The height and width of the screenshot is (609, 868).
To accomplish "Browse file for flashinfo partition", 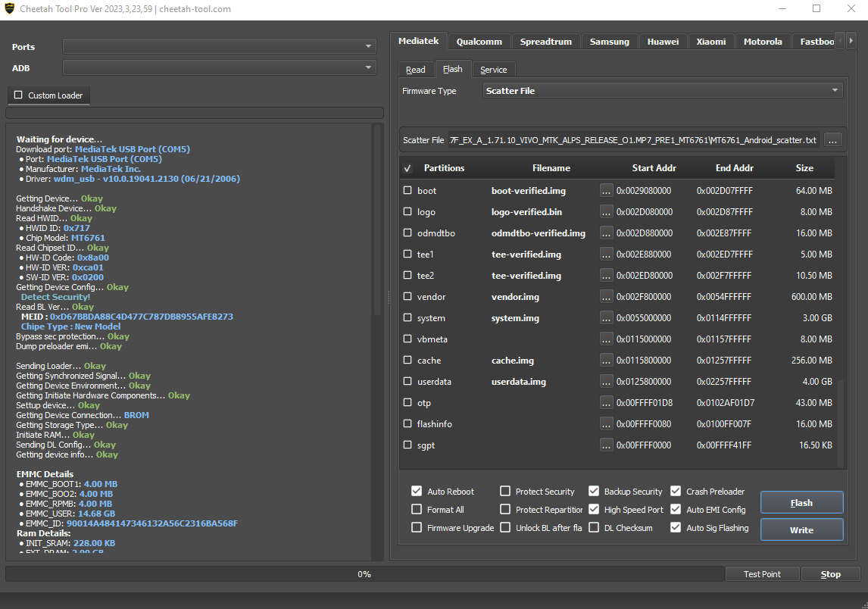I will coord(606,424).
